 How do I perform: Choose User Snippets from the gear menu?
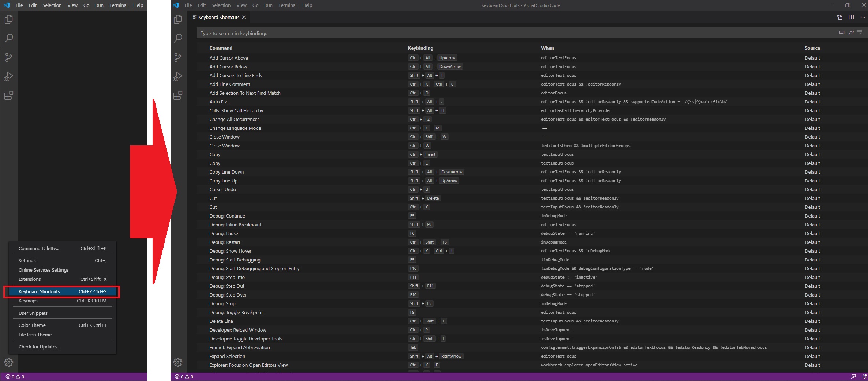pos(63,313)
